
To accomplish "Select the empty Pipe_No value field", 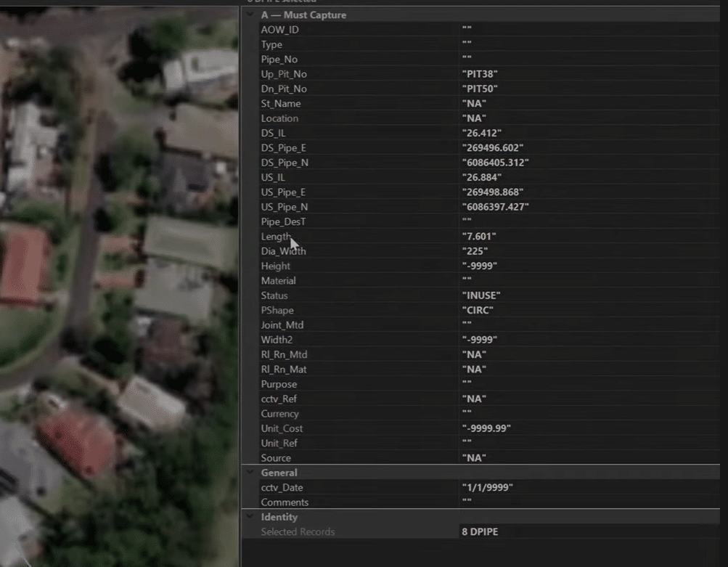I will (589, 60).
